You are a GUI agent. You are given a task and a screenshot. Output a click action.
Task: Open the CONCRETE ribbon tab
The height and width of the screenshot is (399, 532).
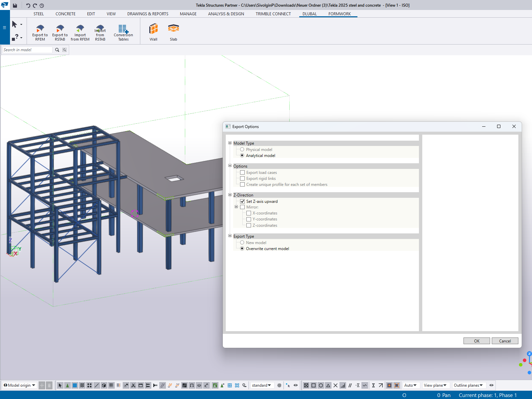tap(66, 14)
